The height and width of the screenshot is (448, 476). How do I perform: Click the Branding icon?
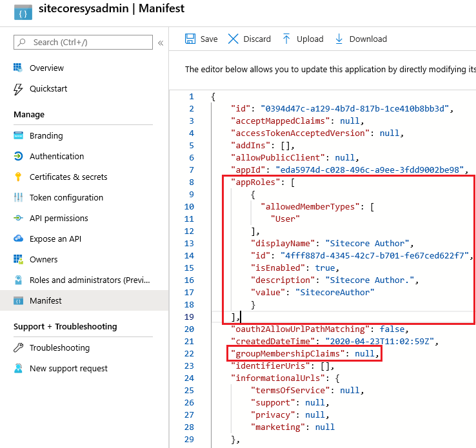[x=18, y=135]
